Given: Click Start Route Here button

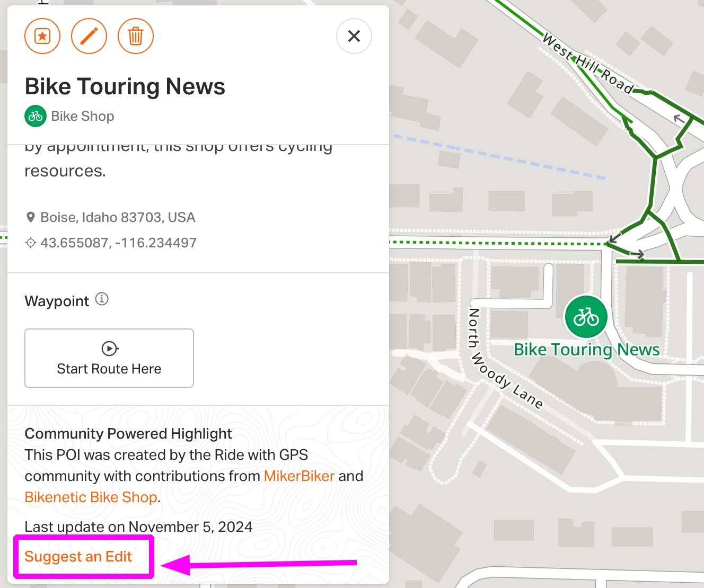Looking at the screenshot, I should (109, 358).
